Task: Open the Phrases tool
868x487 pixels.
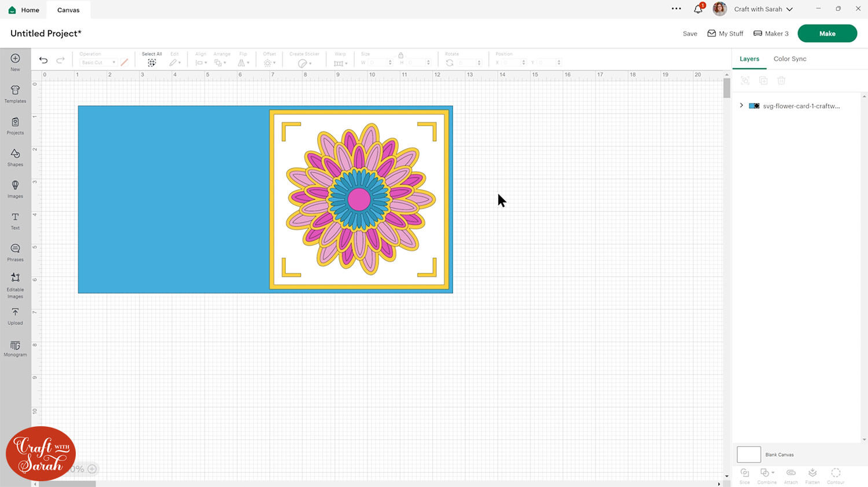Action: 15,251
